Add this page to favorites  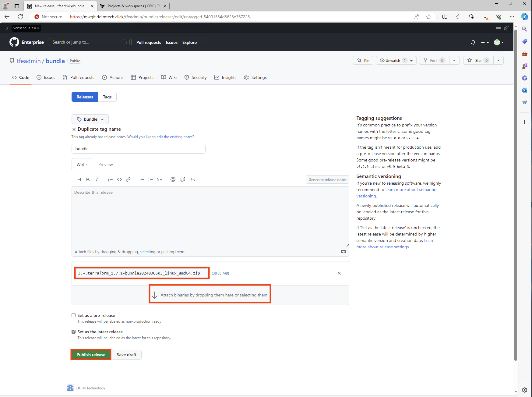(429, 17)
